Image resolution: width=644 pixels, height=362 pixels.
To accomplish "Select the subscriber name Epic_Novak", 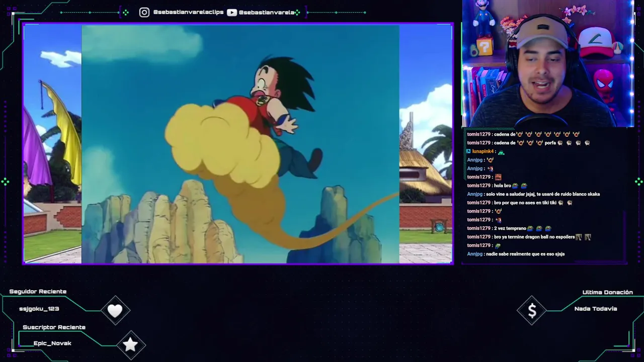I will (52, 343).
